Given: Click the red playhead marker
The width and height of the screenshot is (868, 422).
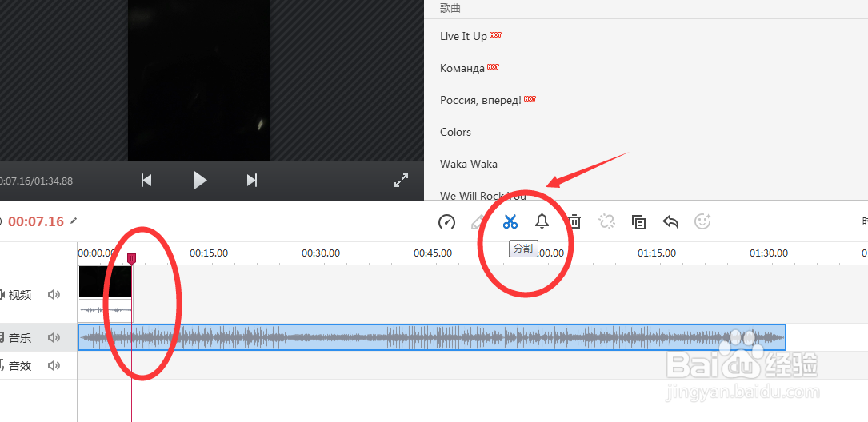Looking at the screenshot, I should click(132, 259).
